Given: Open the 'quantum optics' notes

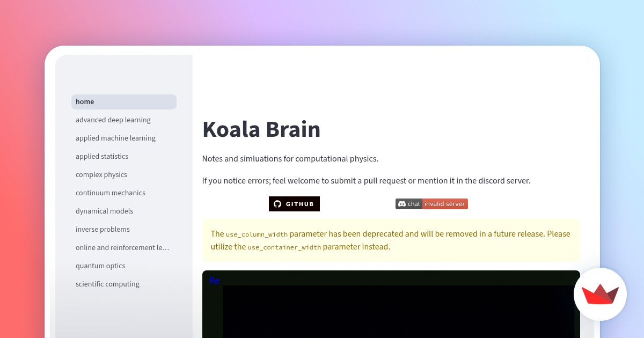Looking at the screenshot, I should point(100,266).
